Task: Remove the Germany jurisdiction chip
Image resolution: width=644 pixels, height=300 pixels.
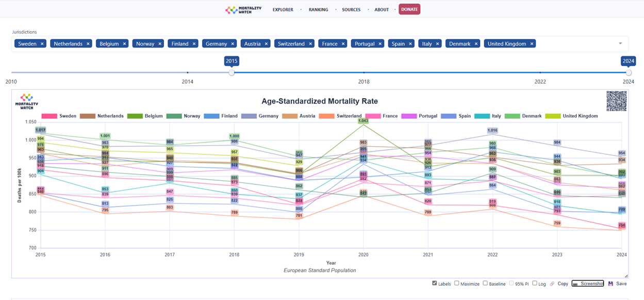Action: tap(233, 44)
